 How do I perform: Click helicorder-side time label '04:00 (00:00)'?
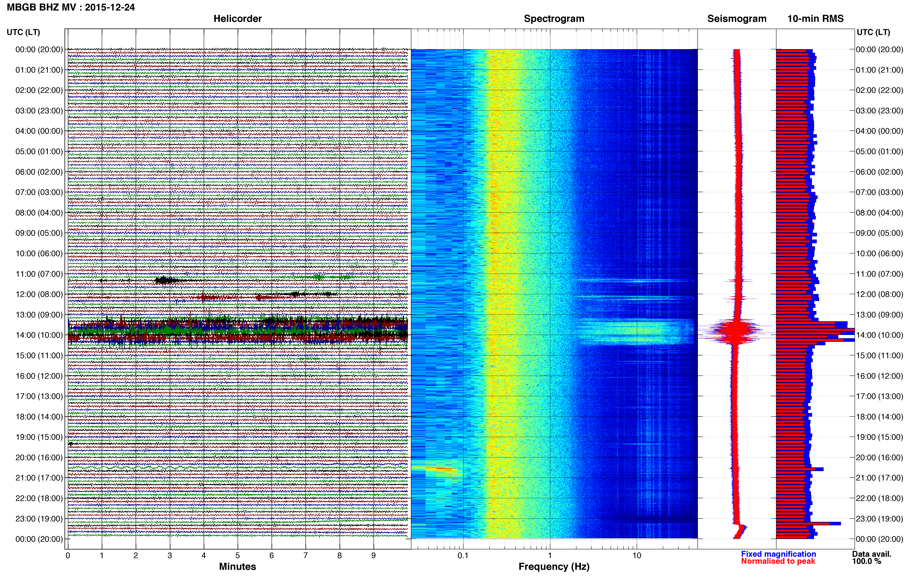tap(39, 131)
